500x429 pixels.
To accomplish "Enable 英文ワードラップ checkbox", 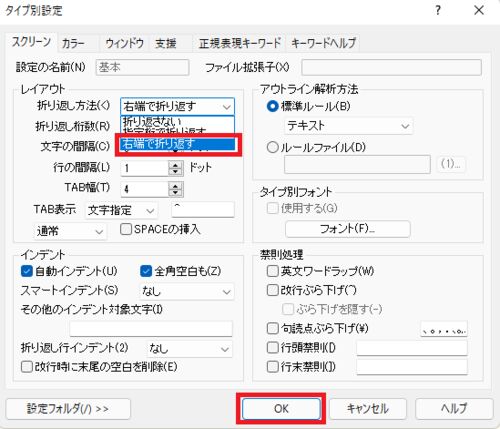I will pos(320,271).
